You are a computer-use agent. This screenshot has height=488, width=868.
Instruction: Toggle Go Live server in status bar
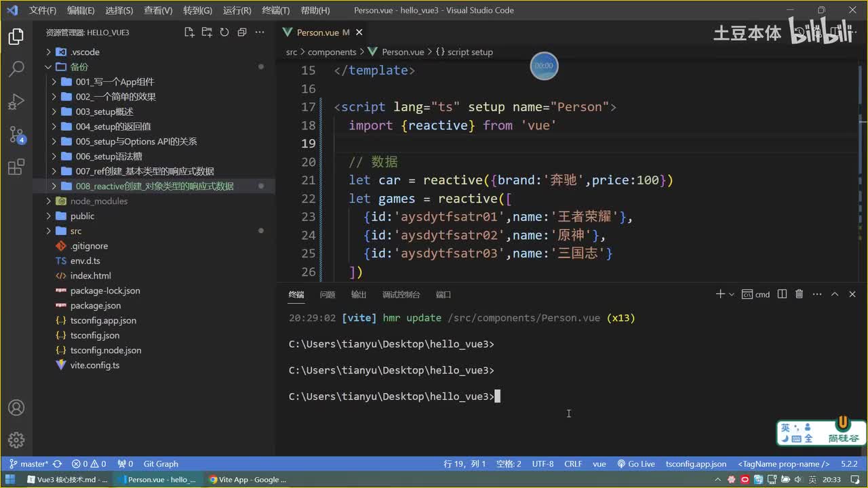[636, 464]
